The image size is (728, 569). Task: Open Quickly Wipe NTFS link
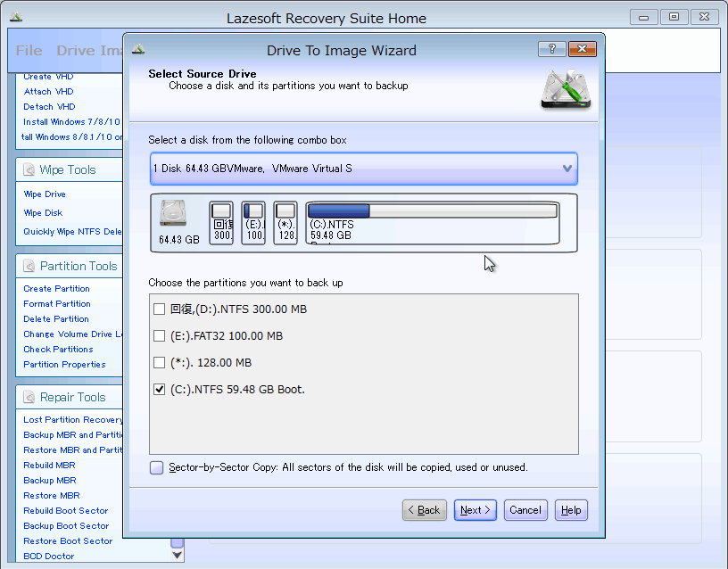coord(72,232)
